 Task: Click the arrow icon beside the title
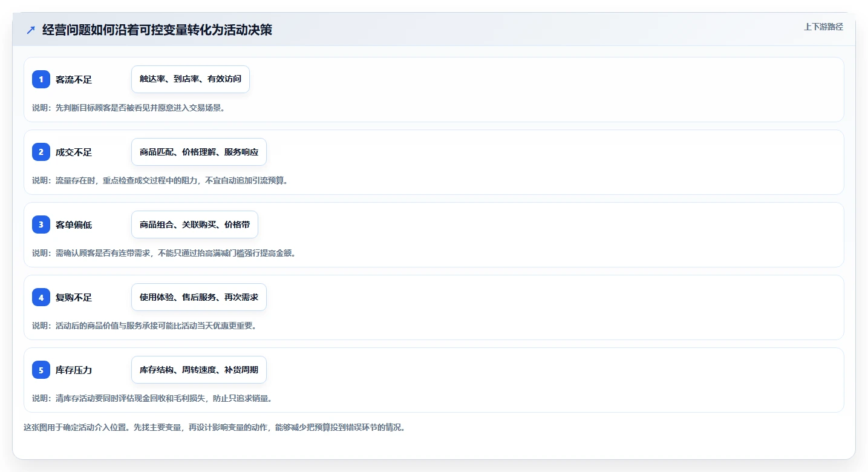pyautogui.click(x=31, y=30)
